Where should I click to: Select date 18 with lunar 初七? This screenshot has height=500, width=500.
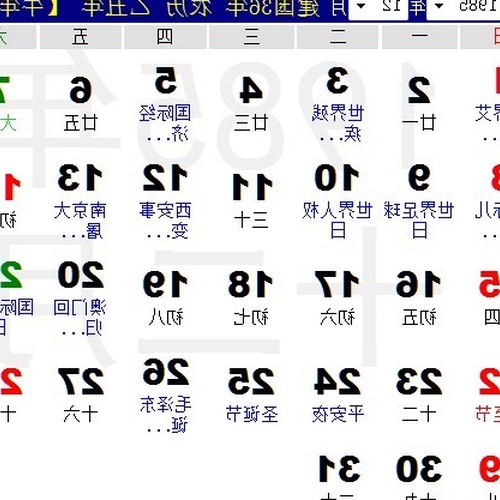251,284
